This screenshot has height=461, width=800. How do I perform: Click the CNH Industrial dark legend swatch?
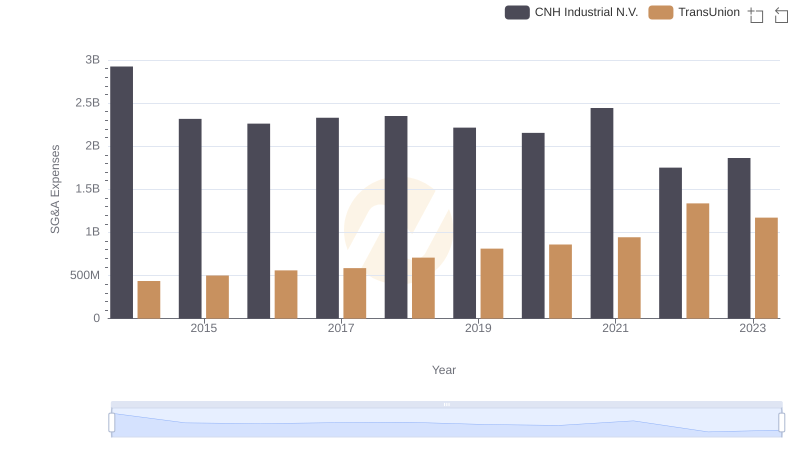pyautogui.click(x=517, y=12)
